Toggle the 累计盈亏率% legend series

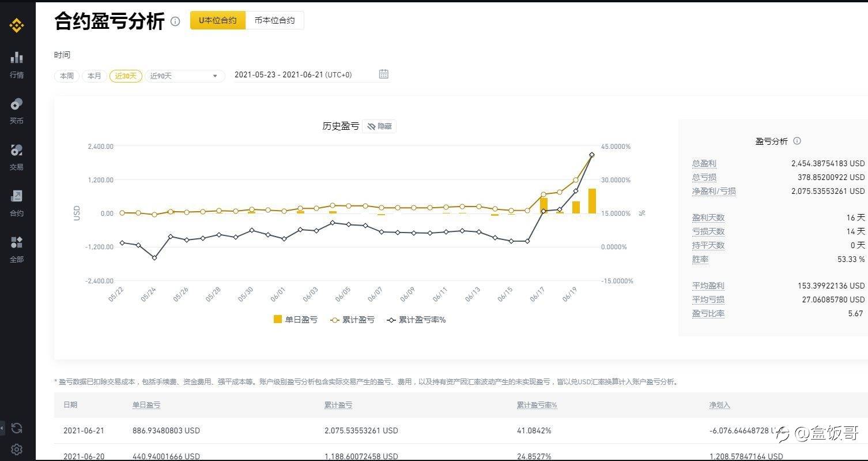pyautogui.click(x=416, y=320)
